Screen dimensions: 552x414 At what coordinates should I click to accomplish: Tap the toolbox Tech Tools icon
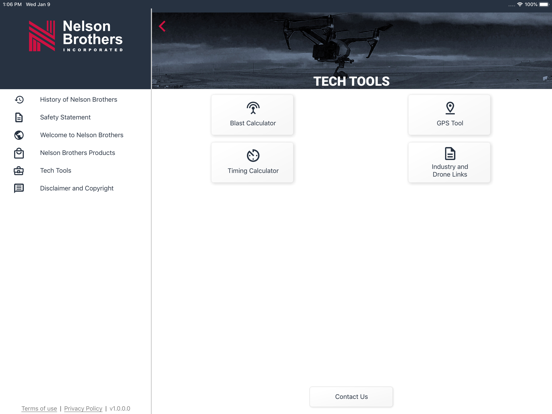coord(19,171)
